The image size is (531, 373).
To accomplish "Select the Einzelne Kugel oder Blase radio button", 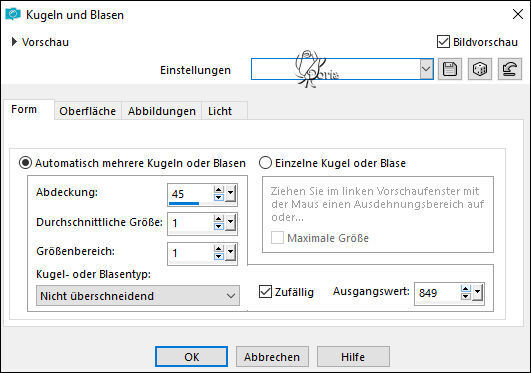I will pos(265,163).
